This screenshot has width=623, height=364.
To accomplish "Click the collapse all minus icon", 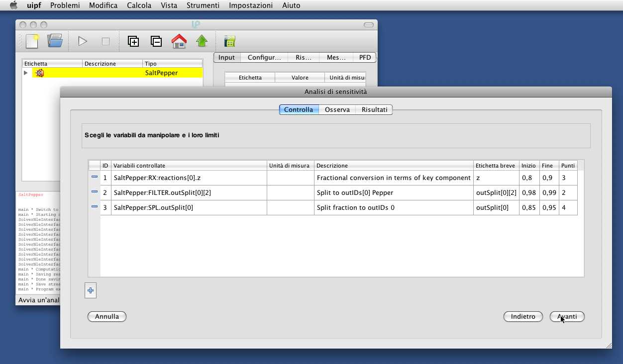I will (x=156, y=41).
